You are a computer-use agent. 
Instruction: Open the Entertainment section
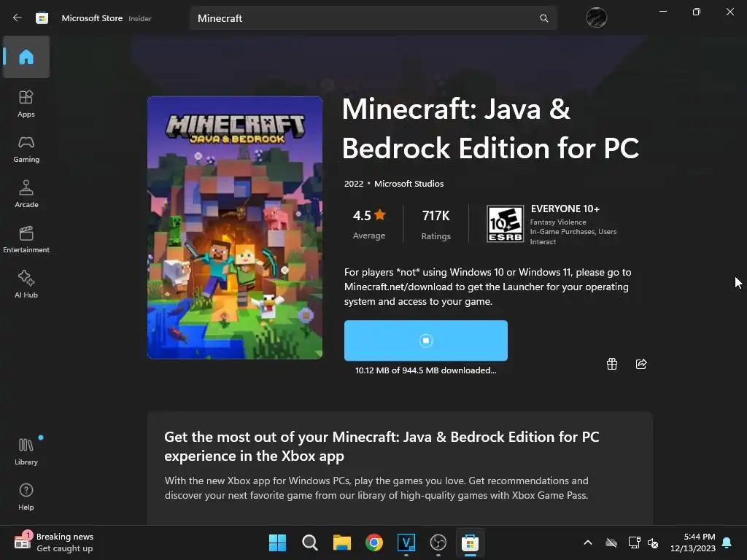[x=26, y=239]
